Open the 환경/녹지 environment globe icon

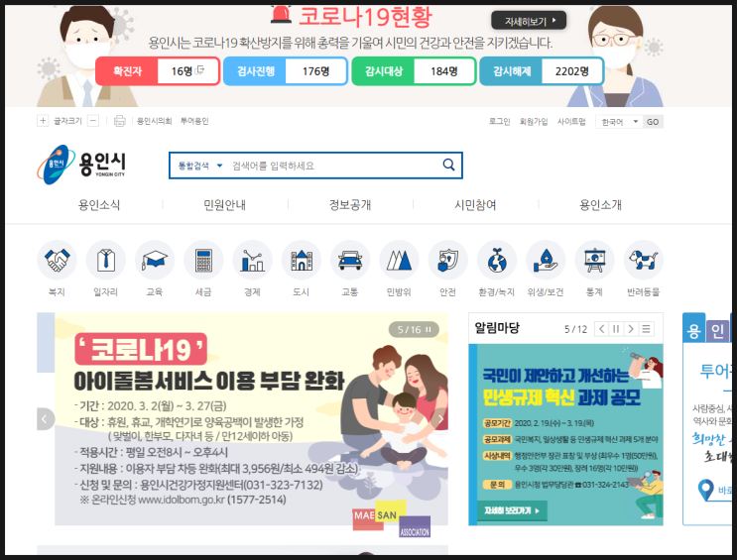497,260
